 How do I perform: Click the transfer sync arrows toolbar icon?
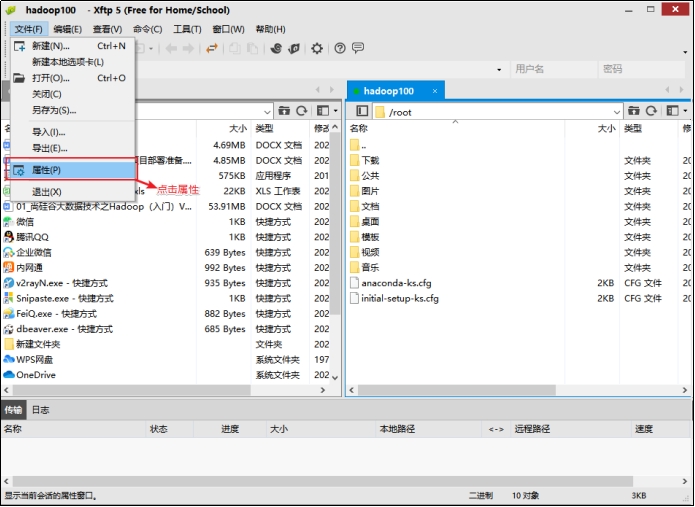pyautogui.click(x=212, y=48)
